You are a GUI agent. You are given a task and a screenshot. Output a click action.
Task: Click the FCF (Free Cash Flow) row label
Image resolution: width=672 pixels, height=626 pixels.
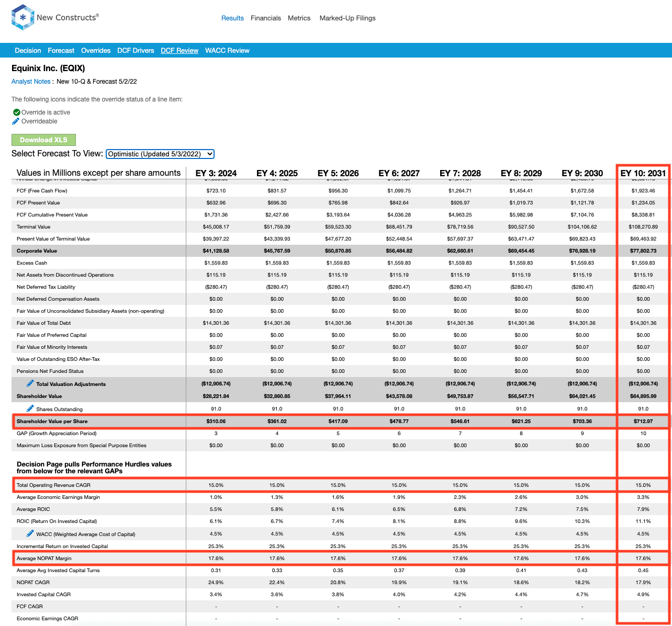click(x=42, y=191)
